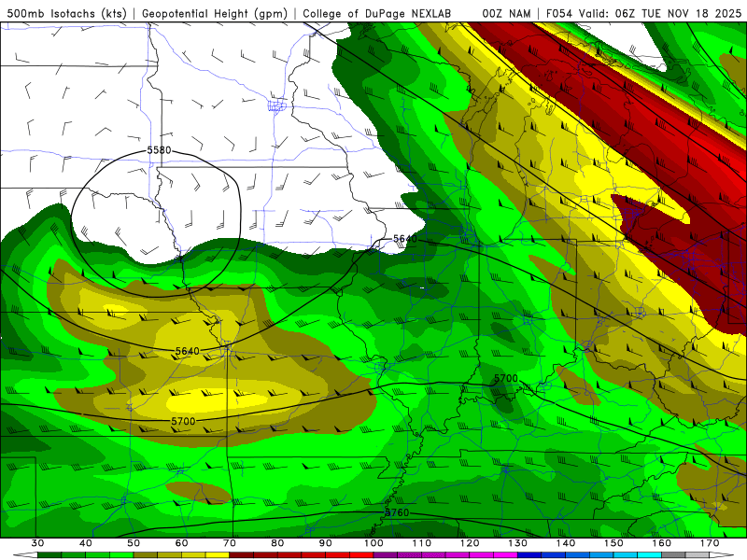
Task: Click the 120 value on the color scale
Action: point(470,543)
